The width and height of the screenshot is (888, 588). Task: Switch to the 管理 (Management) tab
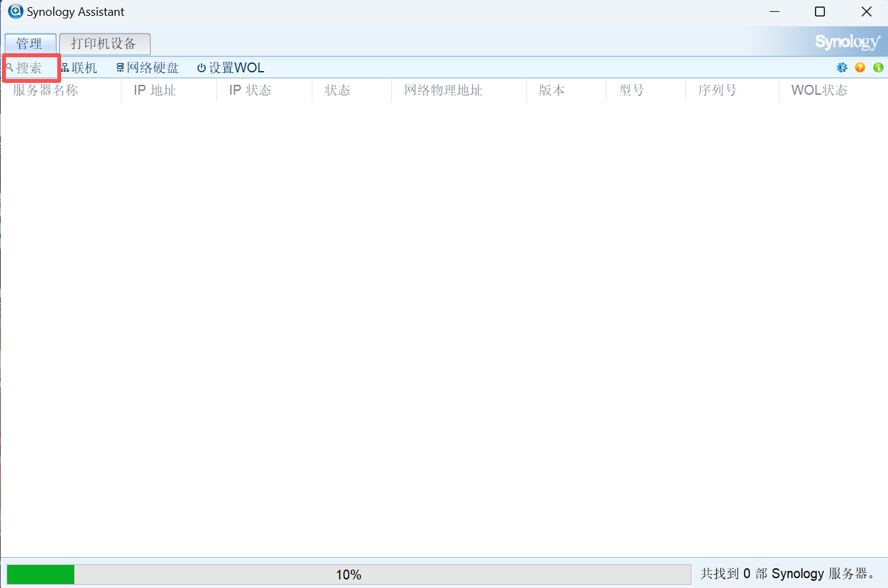31,43
